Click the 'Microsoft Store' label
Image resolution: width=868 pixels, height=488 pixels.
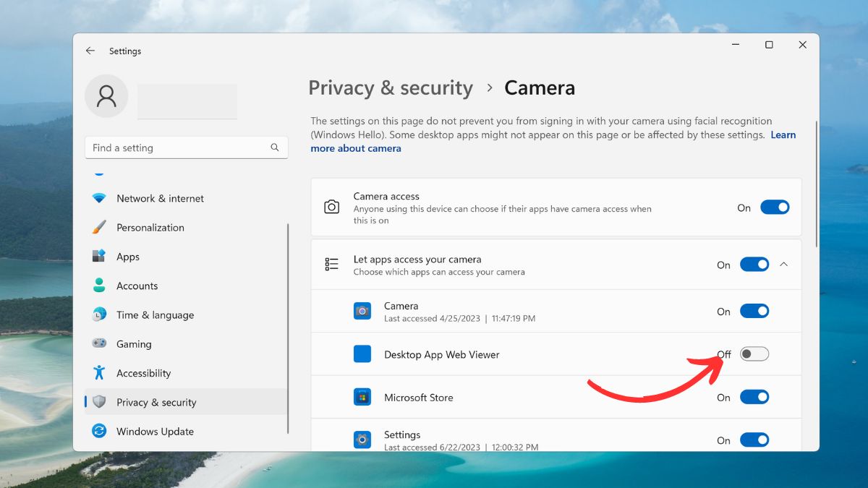pyautogui.click(x=419, y=397)
